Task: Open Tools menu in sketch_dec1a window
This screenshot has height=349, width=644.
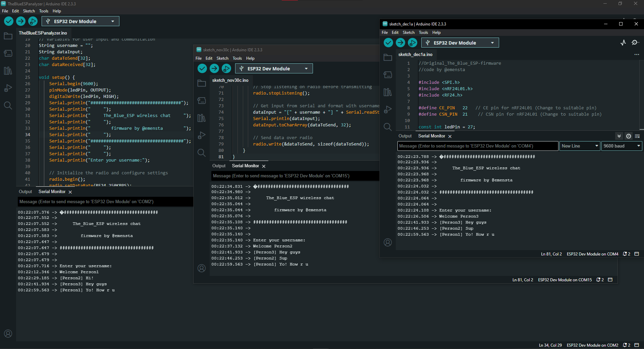Action: click(x=423, y=33)
